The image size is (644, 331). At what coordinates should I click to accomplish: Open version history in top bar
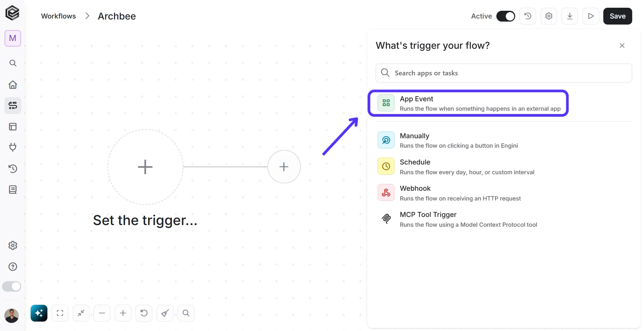pyautogui.click(x=528, y=16)
